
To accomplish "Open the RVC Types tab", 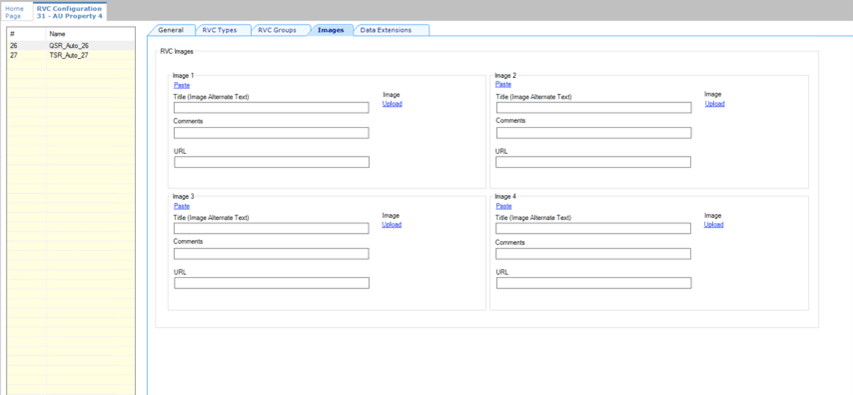I will point(220,30).
